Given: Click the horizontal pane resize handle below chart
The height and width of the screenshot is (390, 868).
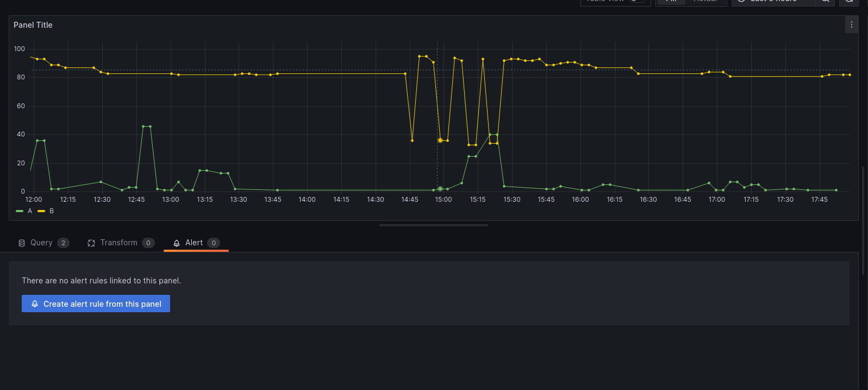Looking at the screenshot, I should pyautogui.click(x=434, y=225).
